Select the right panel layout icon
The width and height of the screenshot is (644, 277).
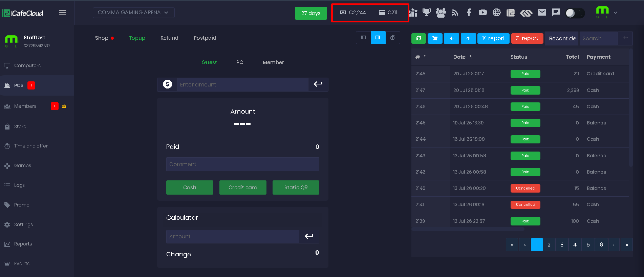[x=378, y=38]
